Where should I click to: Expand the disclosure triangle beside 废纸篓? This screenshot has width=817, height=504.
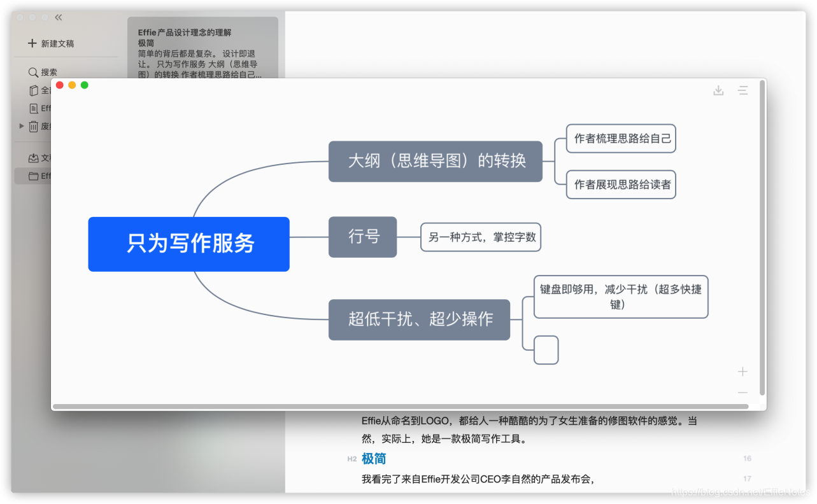(x=21, y=126)
